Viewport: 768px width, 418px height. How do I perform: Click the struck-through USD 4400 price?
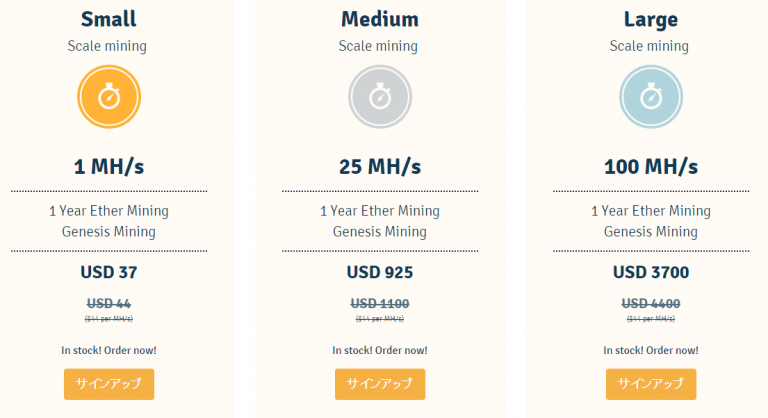[x=651, y=304]
